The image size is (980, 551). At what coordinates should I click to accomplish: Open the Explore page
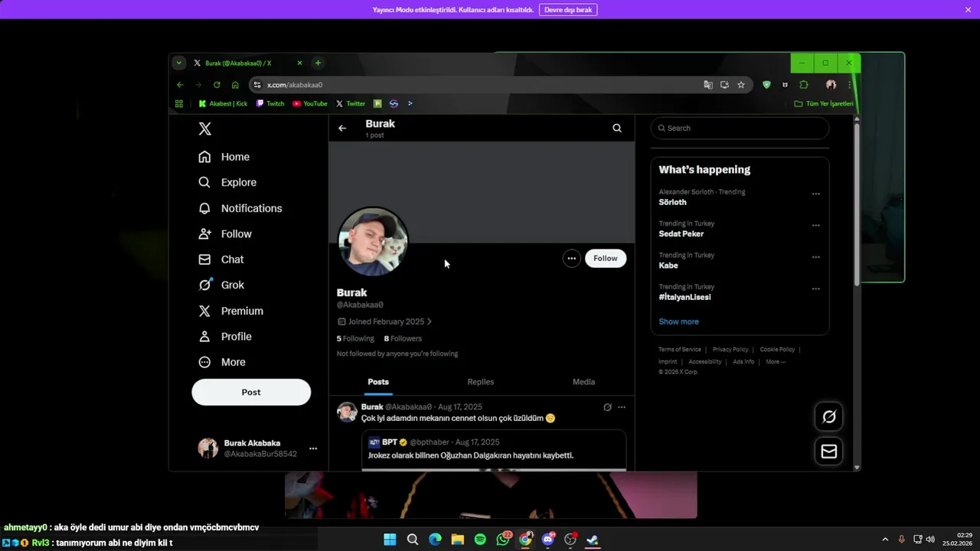227,182
